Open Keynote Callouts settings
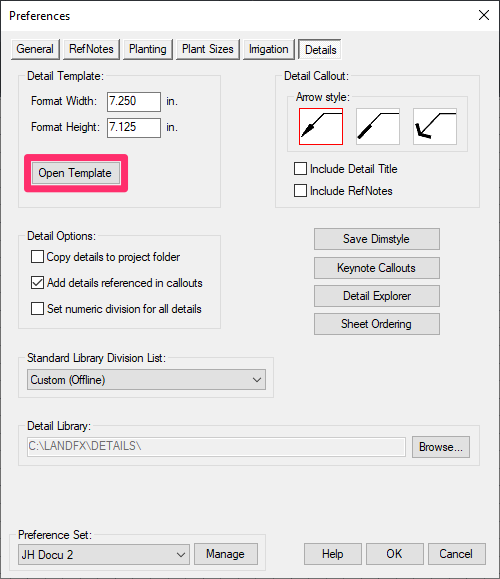Image resolution: width=500 pixels, height=579 pixels. (x=377, y=268)
